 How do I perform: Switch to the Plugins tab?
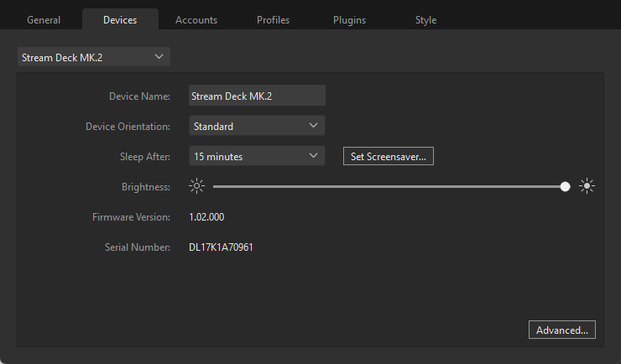pyautogui.click(x=349, y=20)
